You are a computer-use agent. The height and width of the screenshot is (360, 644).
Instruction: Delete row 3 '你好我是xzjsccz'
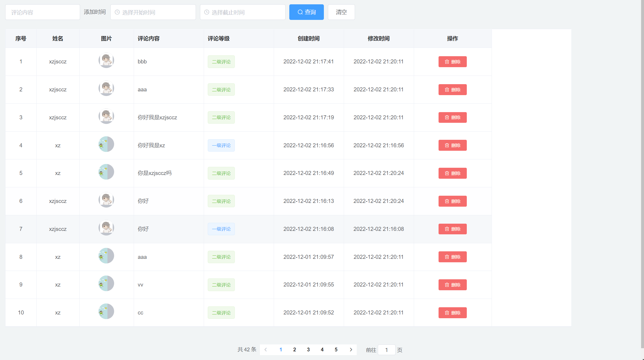(452, 117)
